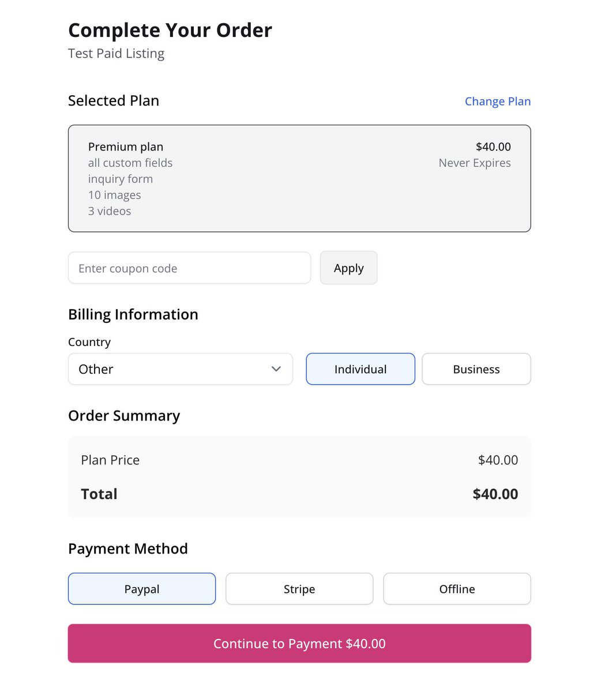
Task: Click the Payment Method section heading
Action: [128, 548]
